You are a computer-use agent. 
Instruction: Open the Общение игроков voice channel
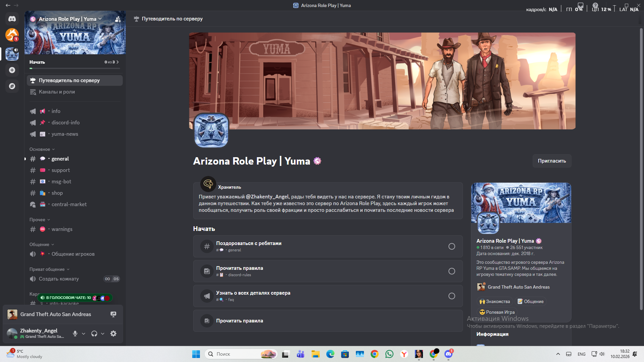tap(75, 254)
